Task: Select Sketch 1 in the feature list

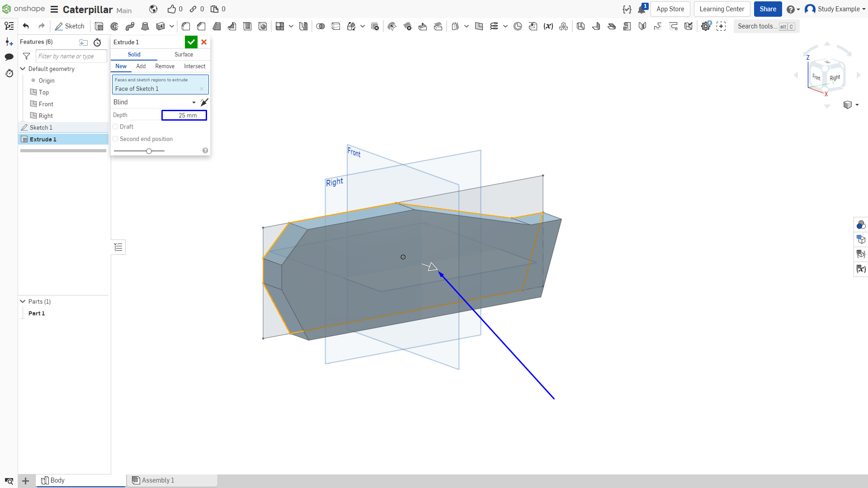Action: click(x=63, y=127)
